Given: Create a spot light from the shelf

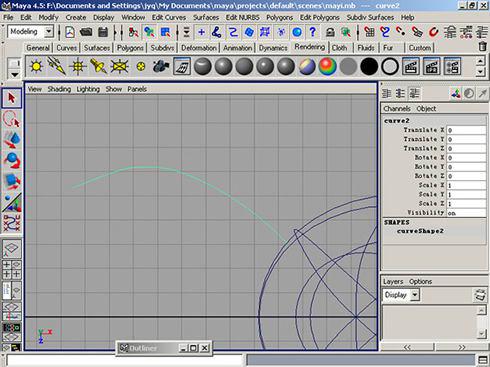Looking at the screenshot, I should click(x=98, y=66).
